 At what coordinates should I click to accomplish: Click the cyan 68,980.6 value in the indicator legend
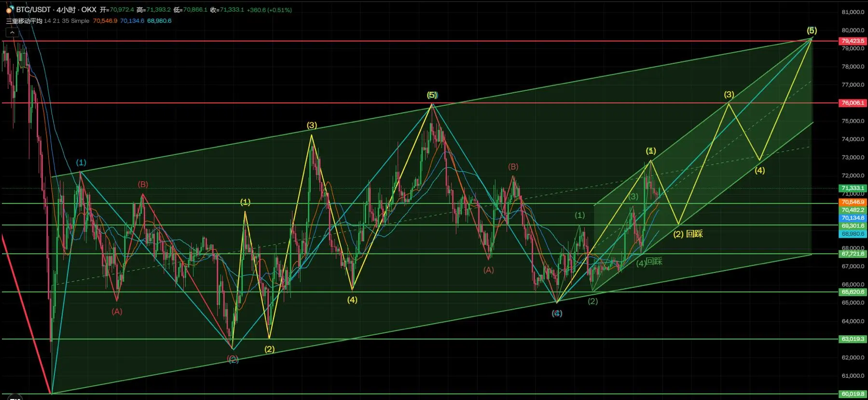[159, 21]
